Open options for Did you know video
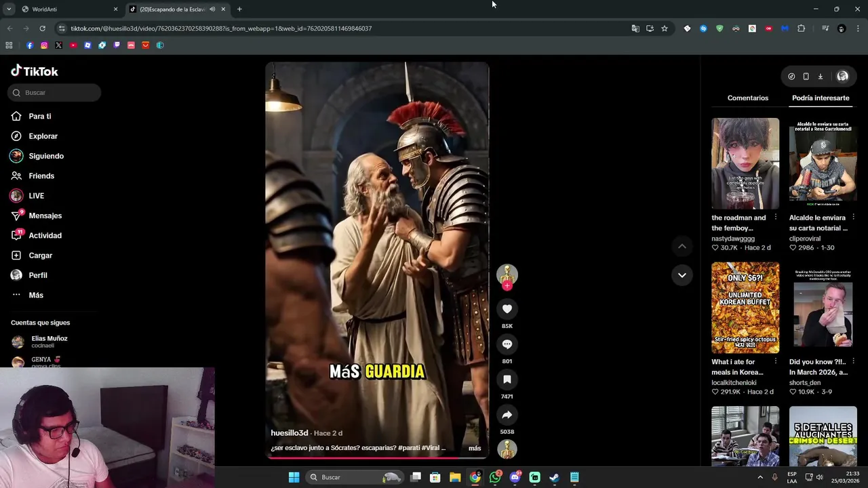This screenshot has width=868, height=488. [853, 362]
